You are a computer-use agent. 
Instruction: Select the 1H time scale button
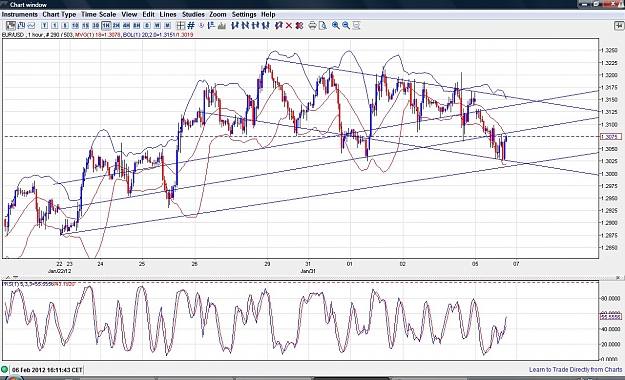coord(106,26)
